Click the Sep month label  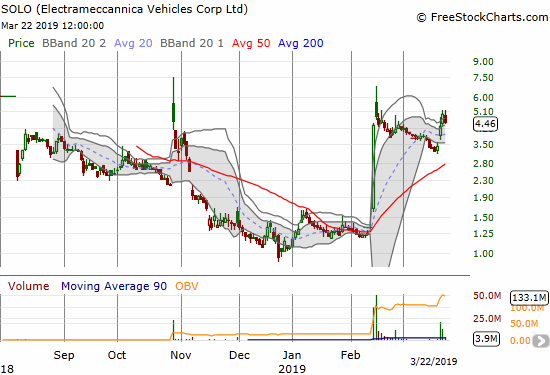pyautogui.click(x=64, y=355)
